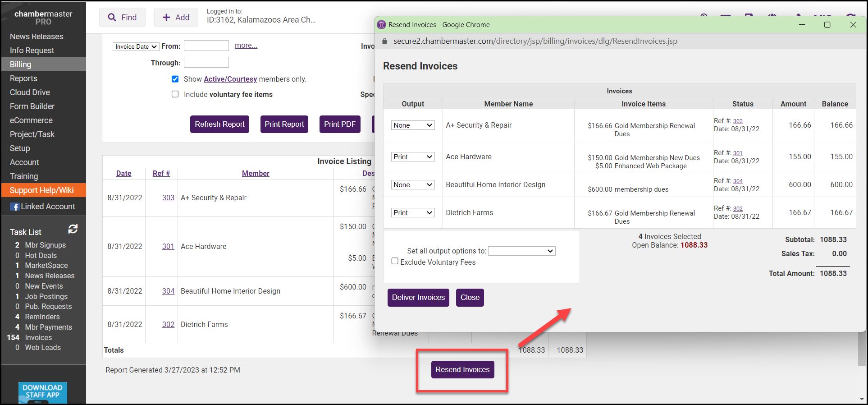Screen dimensions: 868x405
Task: Enable Include voluntary fee items checkbox
Action: (x=175, y=94)
